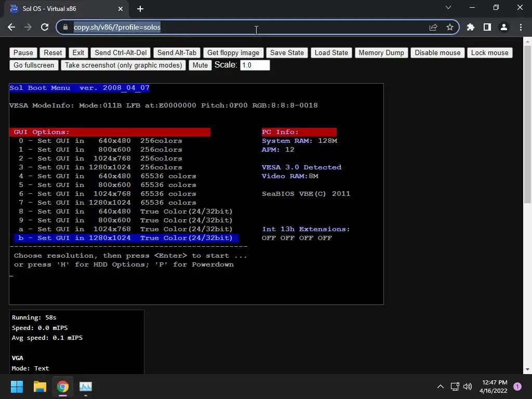Click the address bar URL
This screenshot has height=399, width=532.
(117, 27)
